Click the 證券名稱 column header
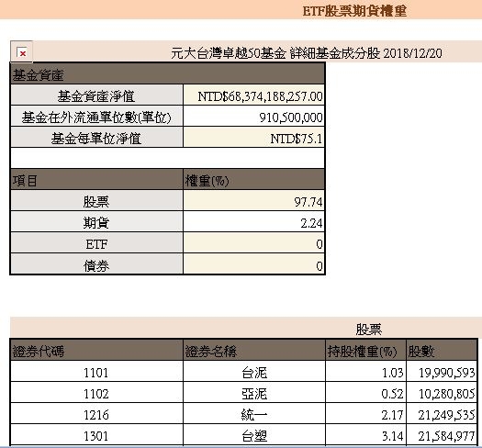The image size is (482, 448). [x=254, y=351]
